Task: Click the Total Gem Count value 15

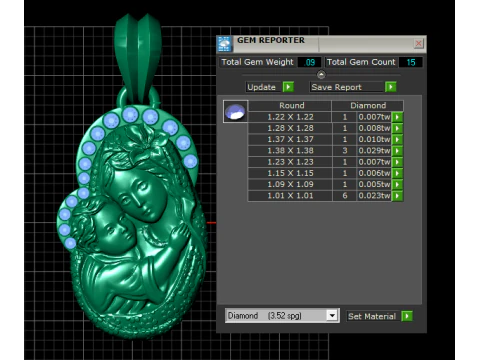Action: pos(411,62)
